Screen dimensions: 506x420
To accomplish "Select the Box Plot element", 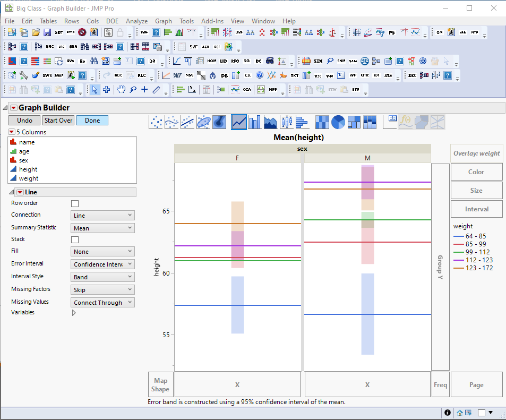I will tap(286, 122).
